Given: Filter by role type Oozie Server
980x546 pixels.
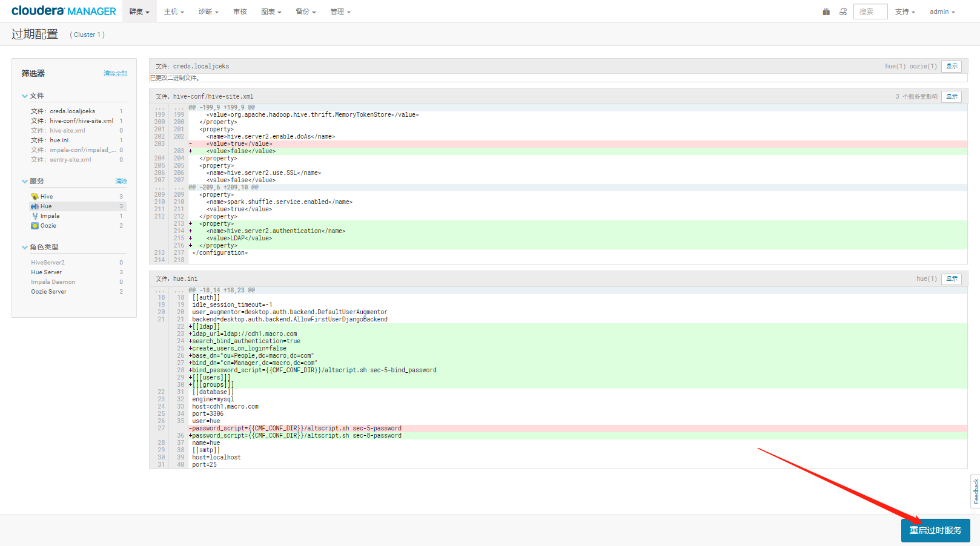Looking at the screenshot, I should 49,292.
